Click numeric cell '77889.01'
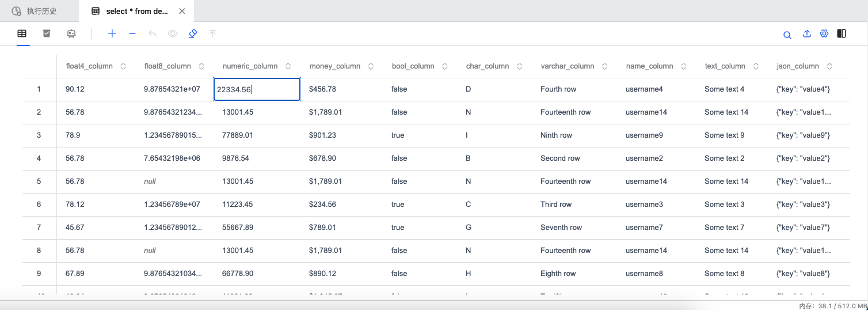The height and width of the screenshot is (310, 868). (x=238, y=135)
